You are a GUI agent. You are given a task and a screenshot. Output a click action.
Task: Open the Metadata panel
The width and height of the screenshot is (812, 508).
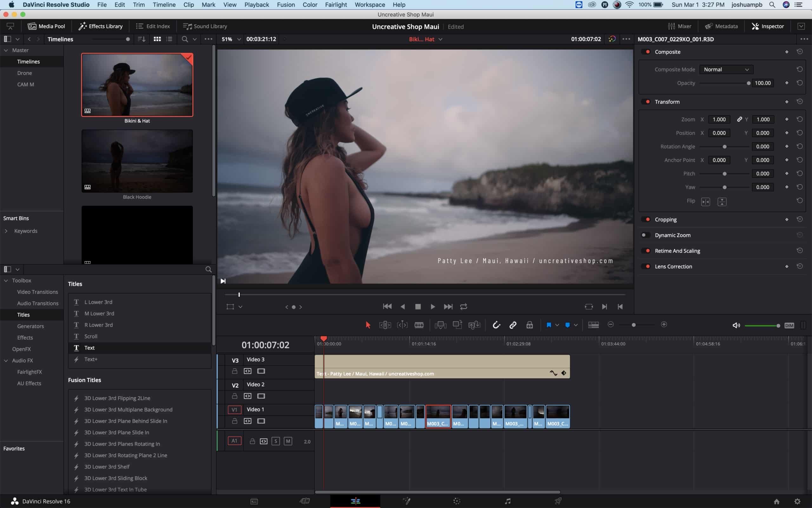click(x=721, y=26)
